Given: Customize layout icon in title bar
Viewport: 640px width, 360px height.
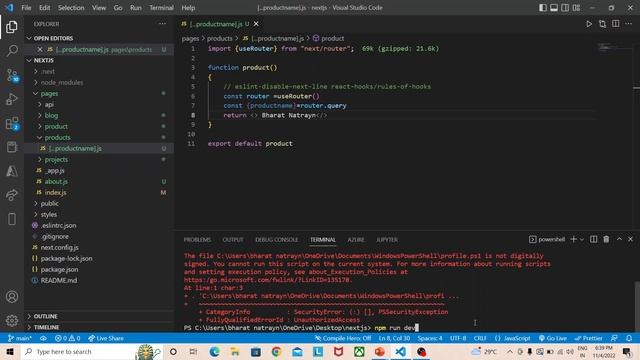Looking at the screenshot, I should coord(576,8).
